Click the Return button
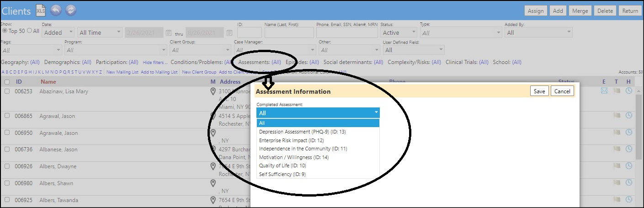The height and width of the screenshot is (208, 644). coord(630,11)
